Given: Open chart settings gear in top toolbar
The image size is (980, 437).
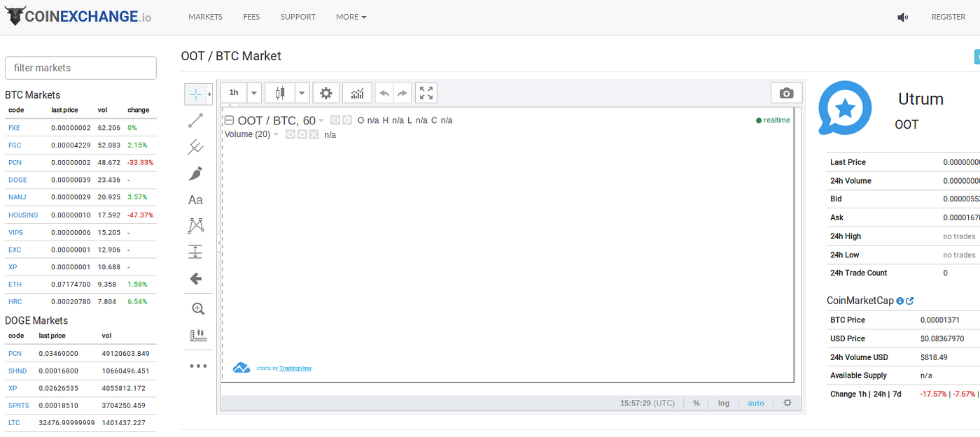Looking at the screenshot, I should pos(325,92).
